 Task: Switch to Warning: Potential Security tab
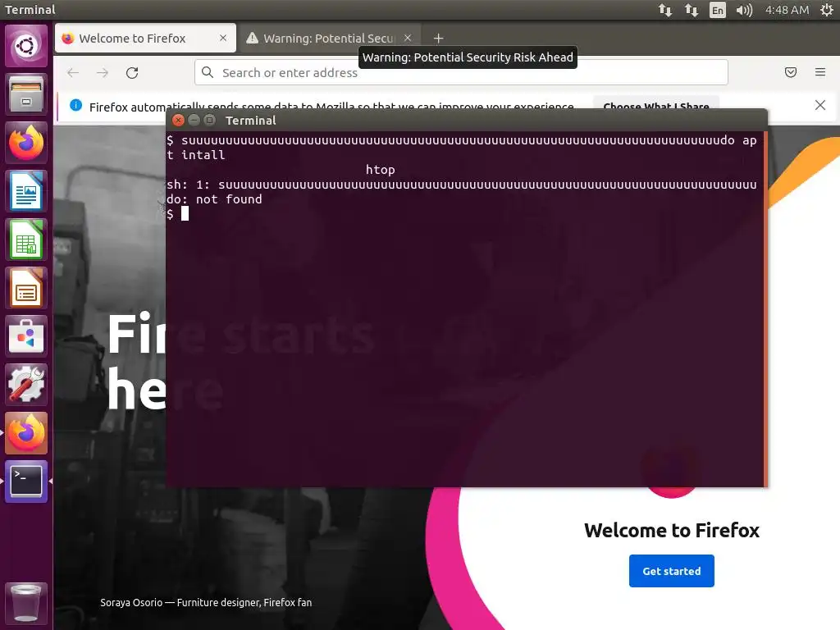(330, 38)
